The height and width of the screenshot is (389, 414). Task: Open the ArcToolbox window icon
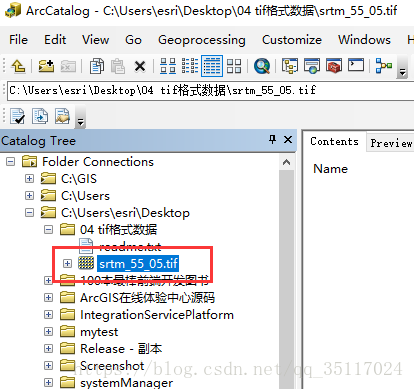(334, 66)
